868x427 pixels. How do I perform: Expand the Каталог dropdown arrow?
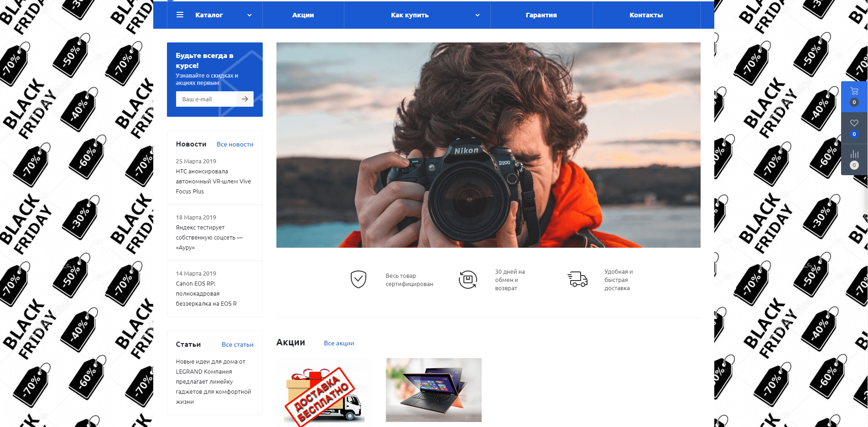[249, 15]
